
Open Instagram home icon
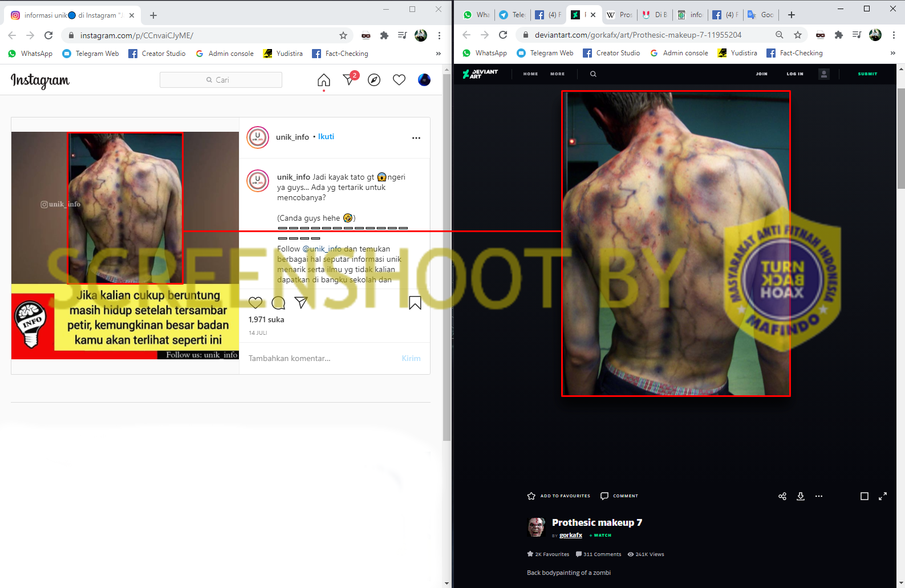tap(324, 80)
